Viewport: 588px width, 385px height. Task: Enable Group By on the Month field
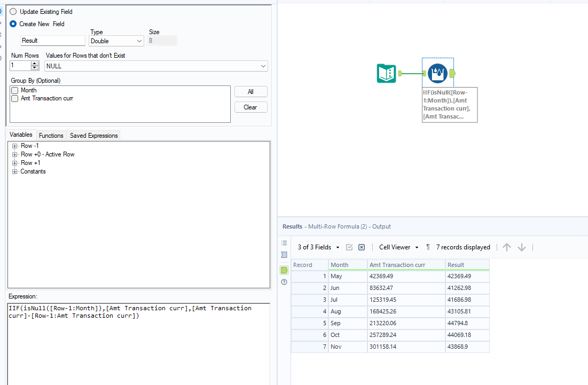pyautogui.click(x=14, y=90)
